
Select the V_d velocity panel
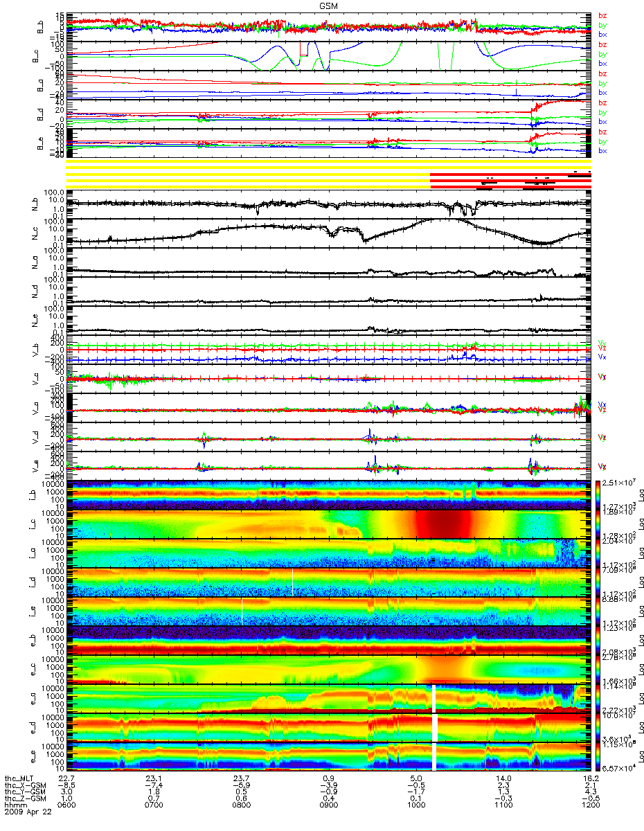[x=329, y=436]
